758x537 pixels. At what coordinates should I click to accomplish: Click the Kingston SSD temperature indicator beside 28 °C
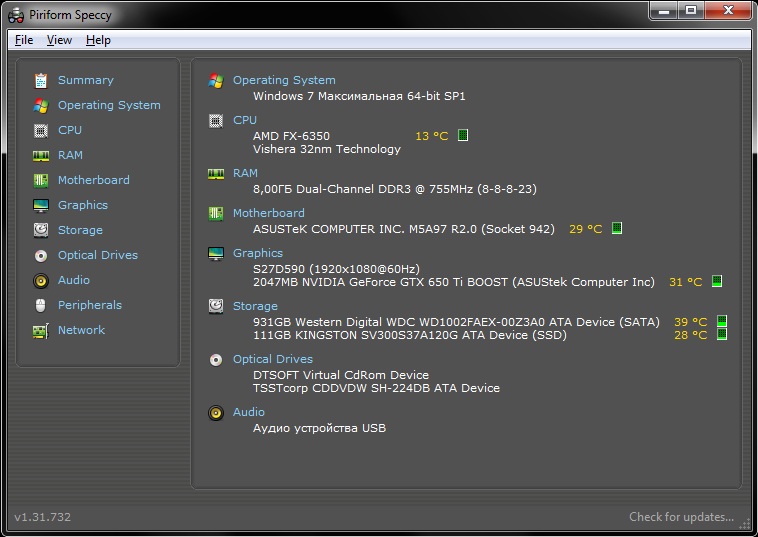click(x=722, y=334)
